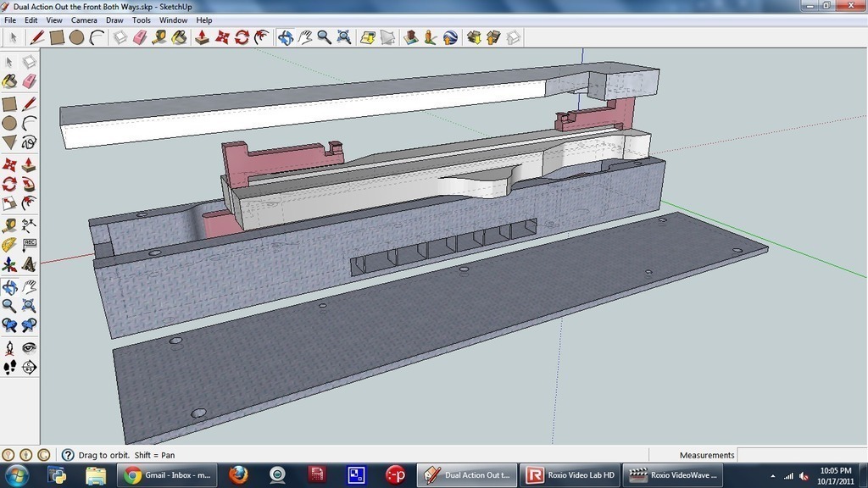Open the Camera menu

click(x=83, y=19)
